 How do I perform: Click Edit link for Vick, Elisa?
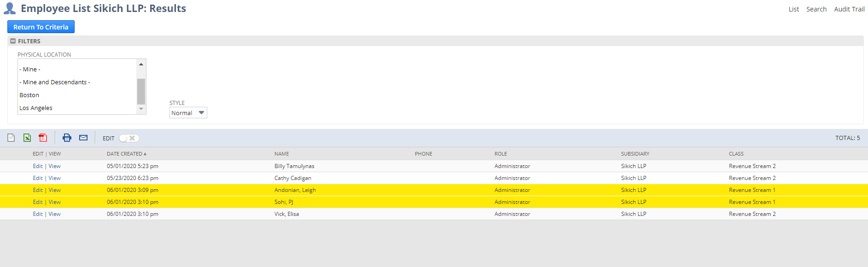(x=38, y=214)
